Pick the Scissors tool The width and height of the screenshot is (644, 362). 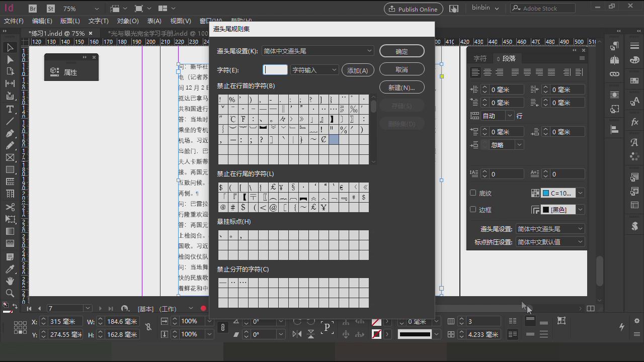[x=10, y=207]
